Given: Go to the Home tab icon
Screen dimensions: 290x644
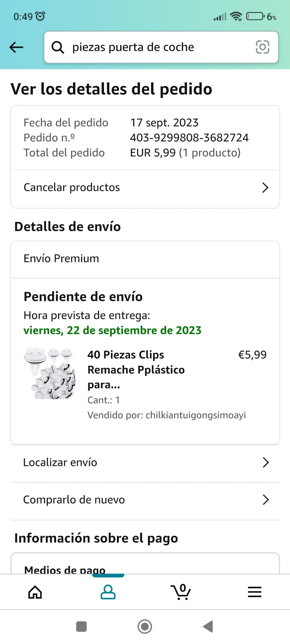Looking at the screenshot, I should point(35,592).
